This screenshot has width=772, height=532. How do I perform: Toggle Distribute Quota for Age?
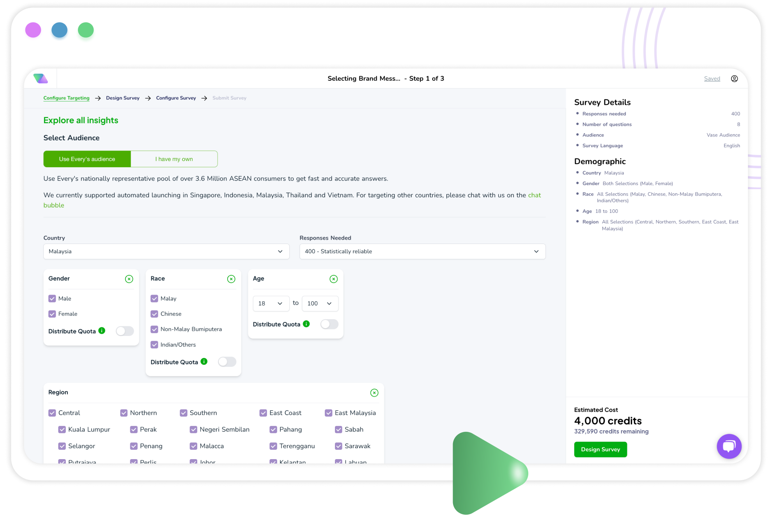pos(329,324)
